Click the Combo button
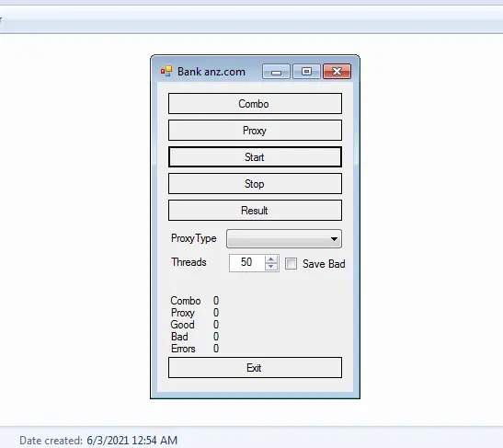Viewport: 503px width, 448px height. (x=255, y=104)
